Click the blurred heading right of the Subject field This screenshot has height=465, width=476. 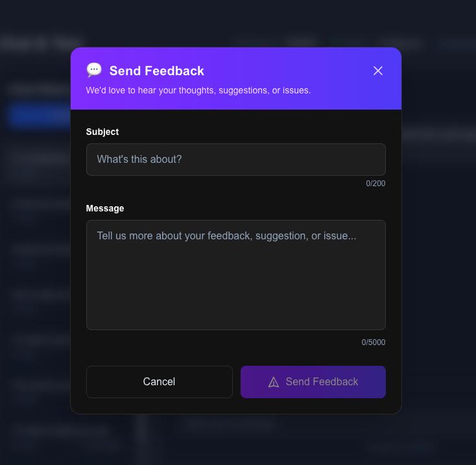coord(438,135)
